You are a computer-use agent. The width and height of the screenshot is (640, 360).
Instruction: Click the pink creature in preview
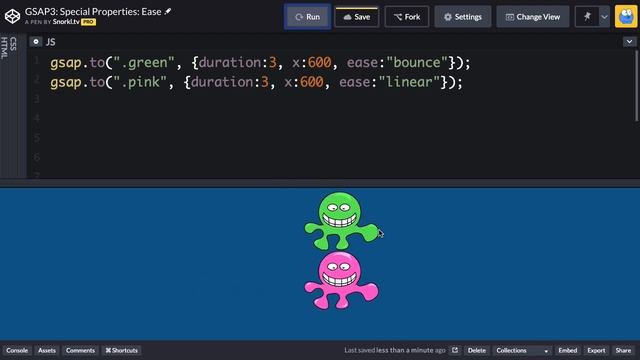[341, 280]
